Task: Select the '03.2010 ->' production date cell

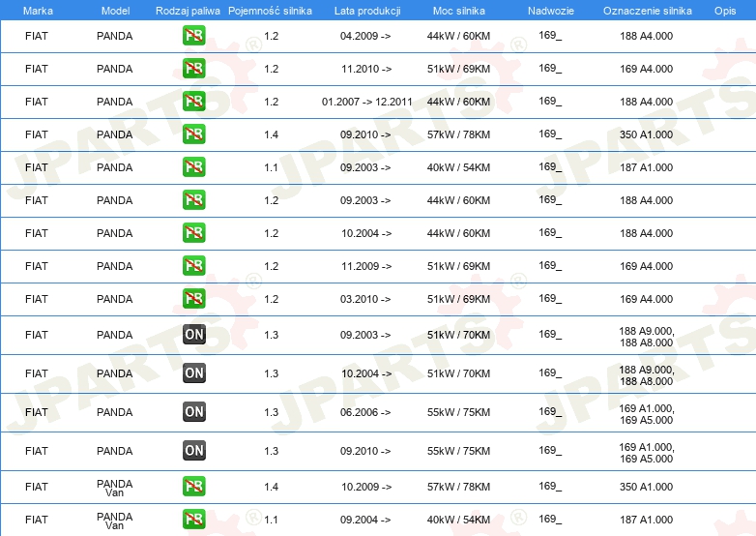Action: pyautogui.click(x=365, y=299)
